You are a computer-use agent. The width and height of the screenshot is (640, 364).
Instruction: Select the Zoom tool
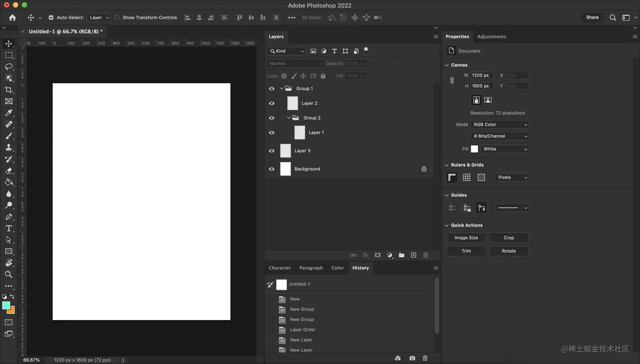(8, 274)
